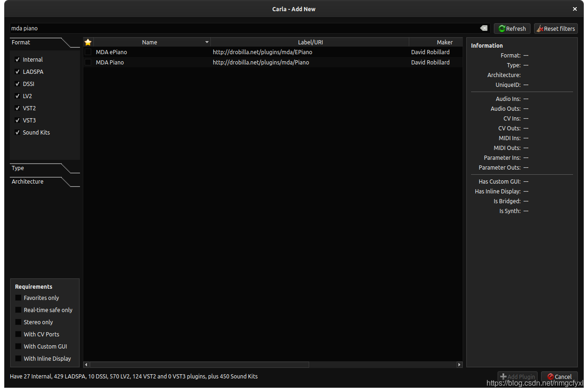Click the favorites star column header

coord(88,42)
